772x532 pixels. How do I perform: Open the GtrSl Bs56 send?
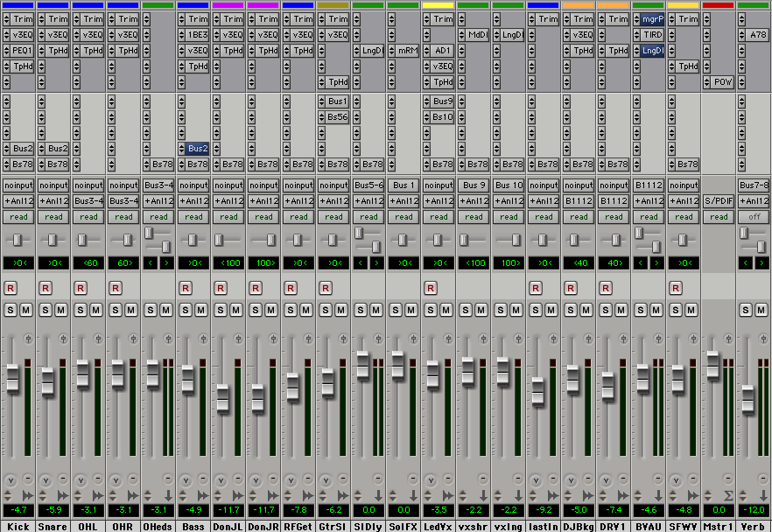pos(338,116)
